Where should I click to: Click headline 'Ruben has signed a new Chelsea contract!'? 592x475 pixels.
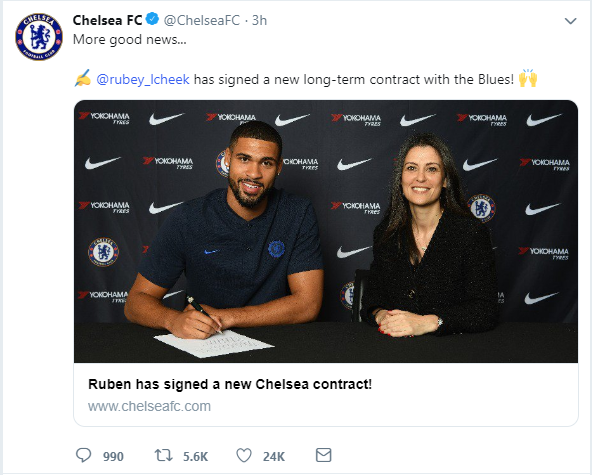point(230,384)
